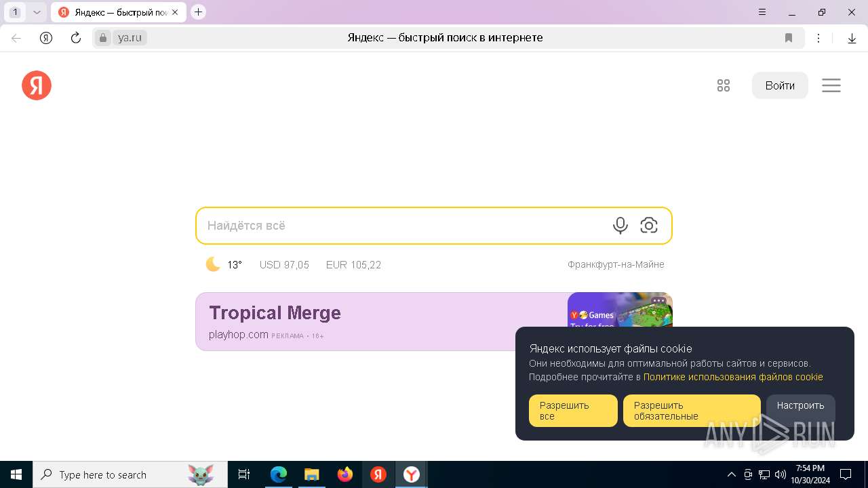Open Yandex home via Я toolbar icon
868x488 pixels.
pyautogui.click(x=46, y=38)
